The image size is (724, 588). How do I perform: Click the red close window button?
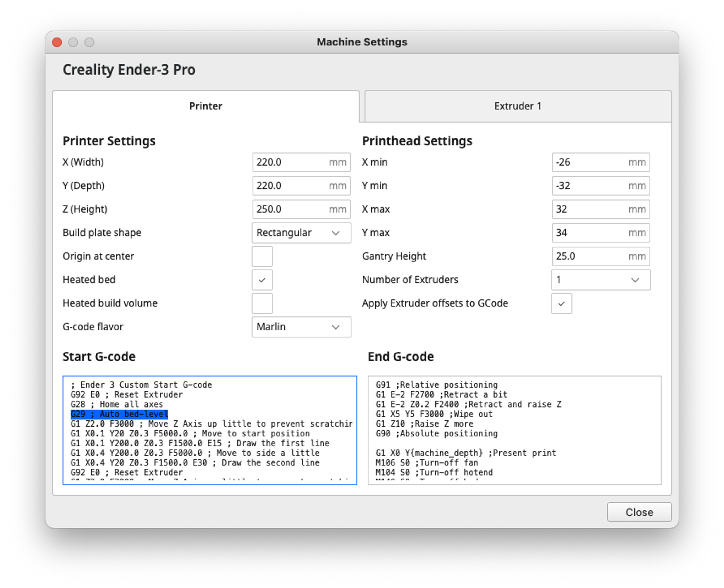(x=57, y=42)
